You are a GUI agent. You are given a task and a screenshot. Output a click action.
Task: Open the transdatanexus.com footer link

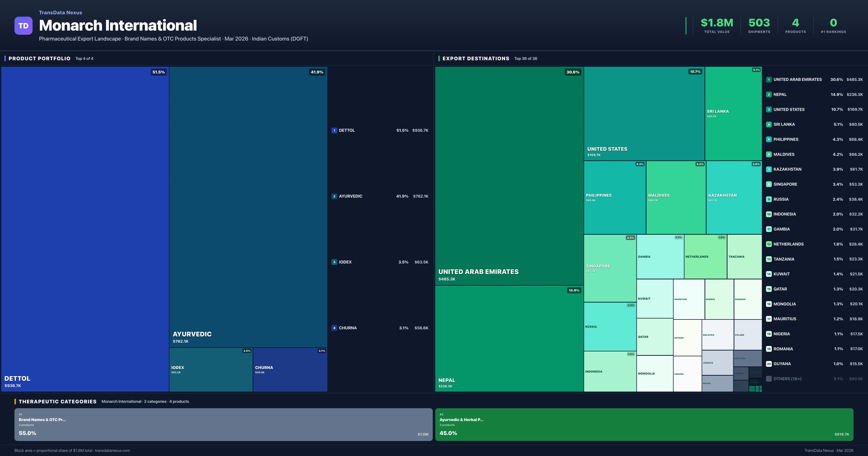coord(112,450)
